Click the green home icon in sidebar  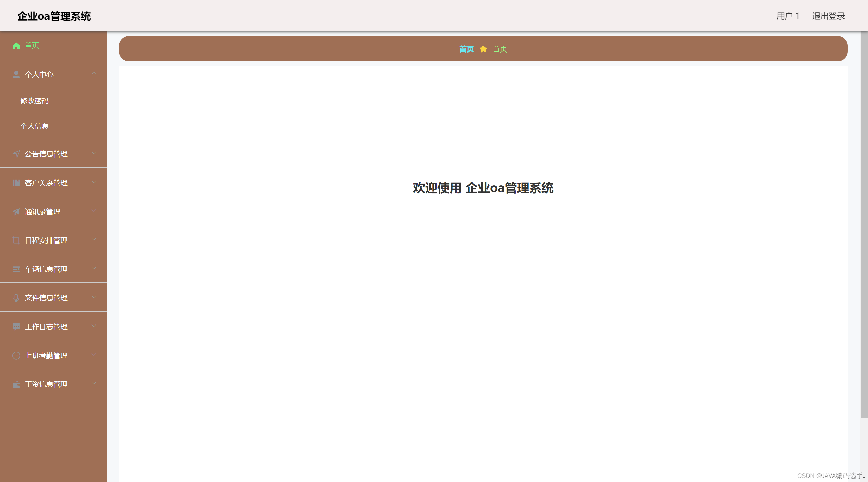(x=16, y=46)
